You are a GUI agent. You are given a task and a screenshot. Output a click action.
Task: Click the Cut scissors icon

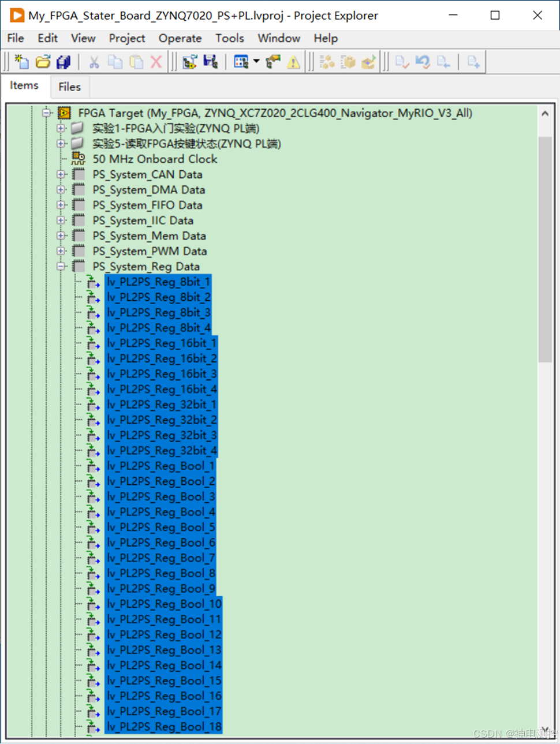point(94,62)
